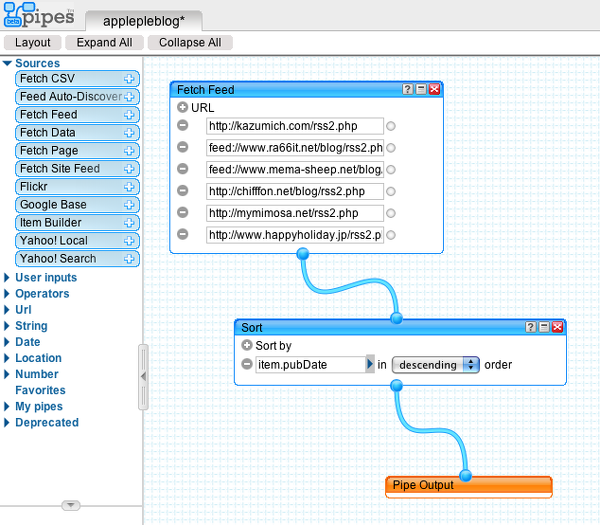The image size is (600, 525).
Task: Add Fetch Data module via plus icon
Action: (x=129, y=133)
